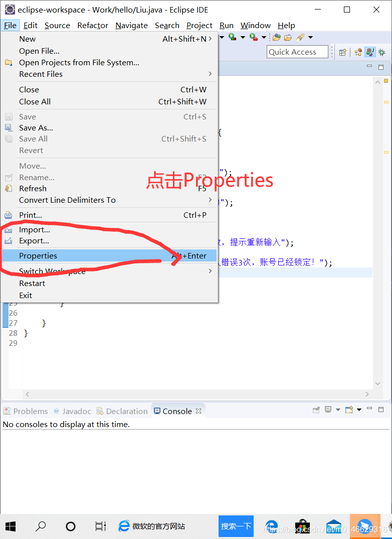
Task: Minimize the editor area
Action: point(369,66)
